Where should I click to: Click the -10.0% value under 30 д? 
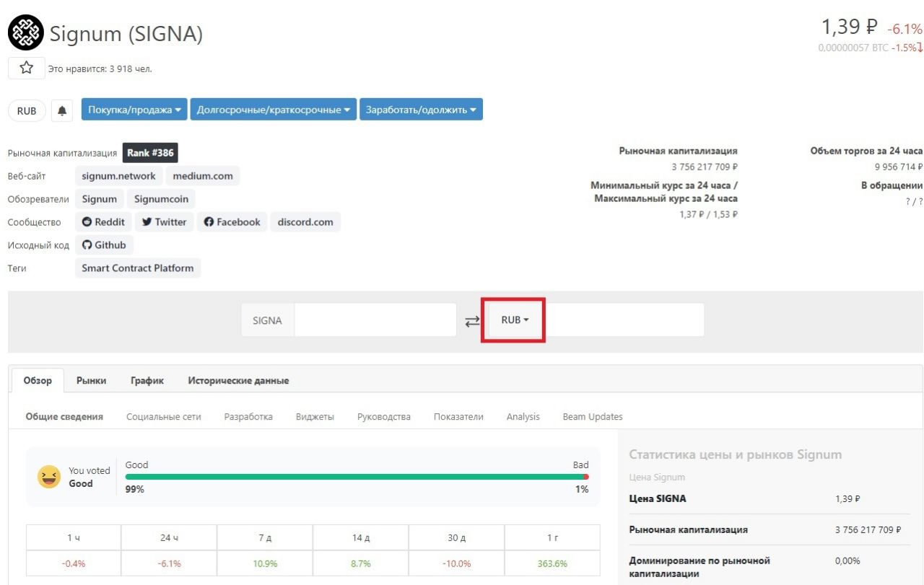click(456, 563)
